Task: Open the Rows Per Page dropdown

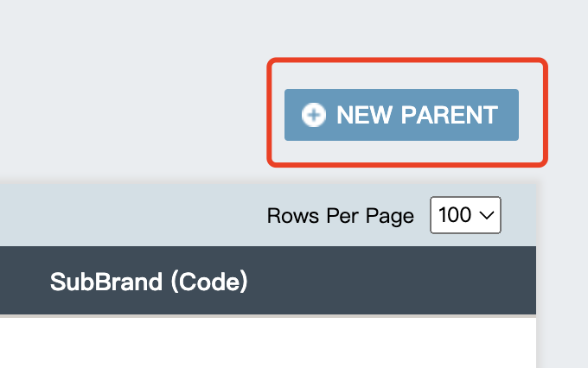Action: (x=465, y=215)
